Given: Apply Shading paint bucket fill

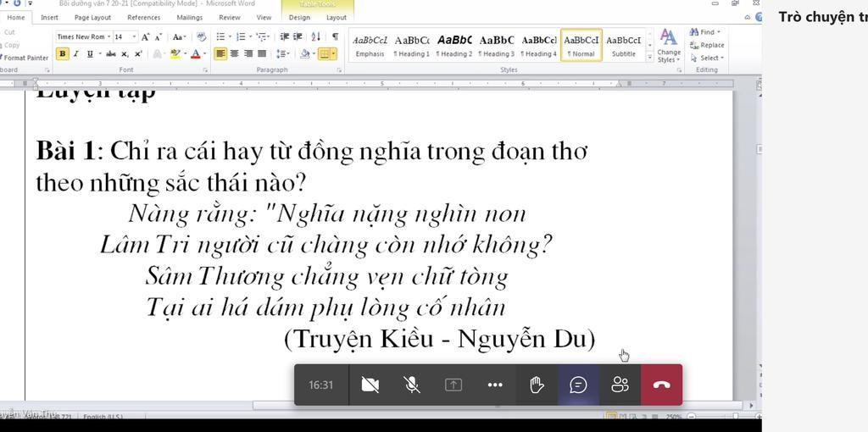Looking at the screenshot, I should coord(304,53).
